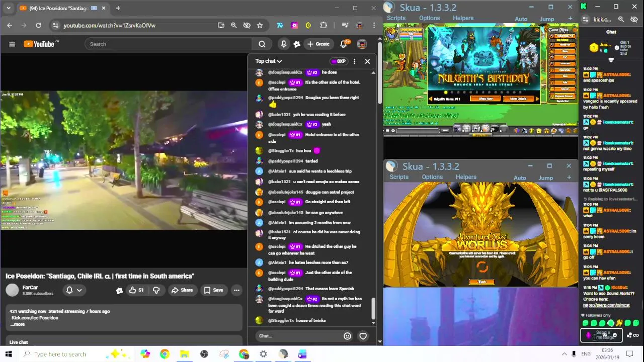Like the Ice Poseidon video
Image resolution: width=644 pixels, height=362 pixels.
136,290
